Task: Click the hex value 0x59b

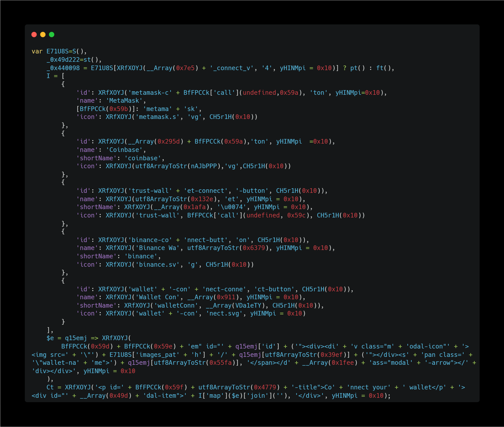Action: point(119,109)
